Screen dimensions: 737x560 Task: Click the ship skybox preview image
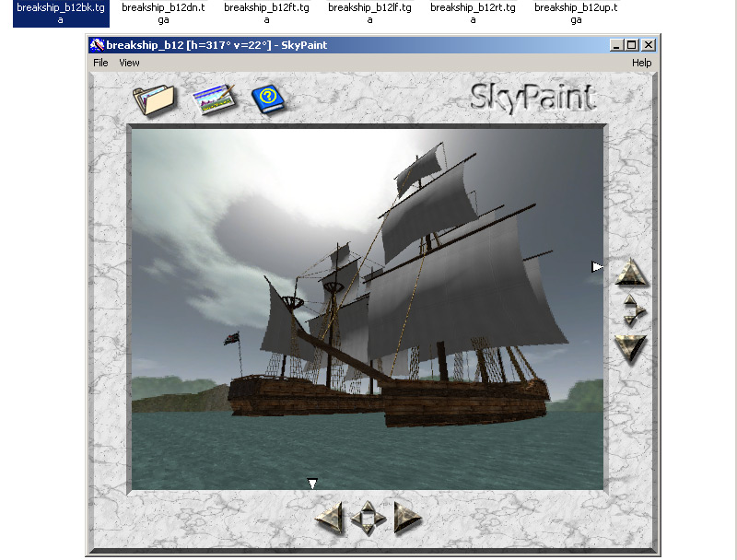tap(367, 309)
